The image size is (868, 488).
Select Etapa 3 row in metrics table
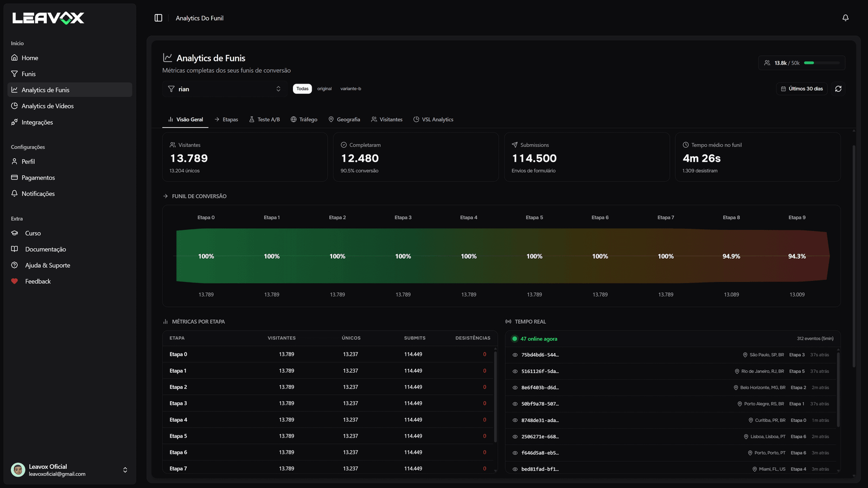[x=328, y=403]
